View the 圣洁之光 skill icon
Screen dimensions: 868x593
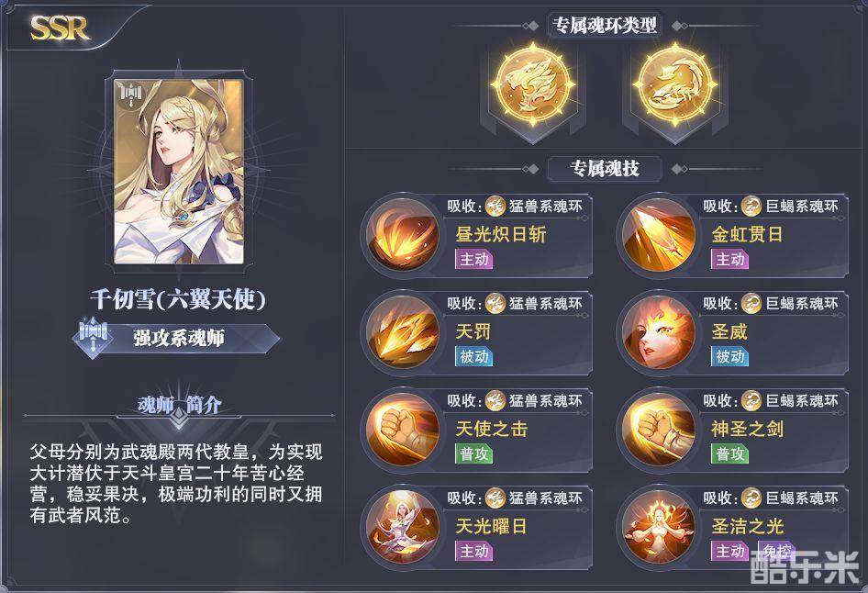(x=658, y=527)
